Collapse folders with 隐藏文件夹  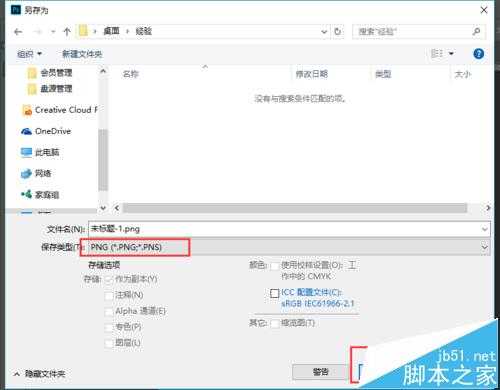39,374
